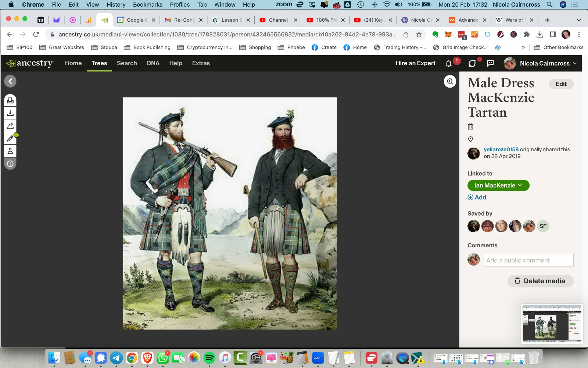This screenshot has width=588, height=368.
Task: Open Spotlight search in menu bar
Action: pyautogui.click(x=549, y=4)
